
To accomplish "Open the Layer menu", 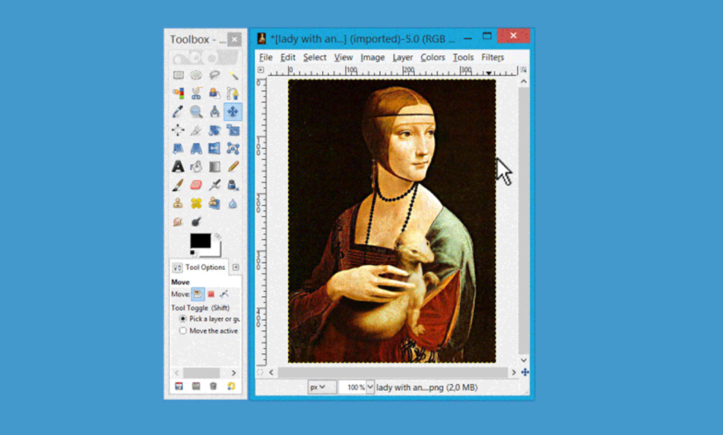I will point(403,58).
